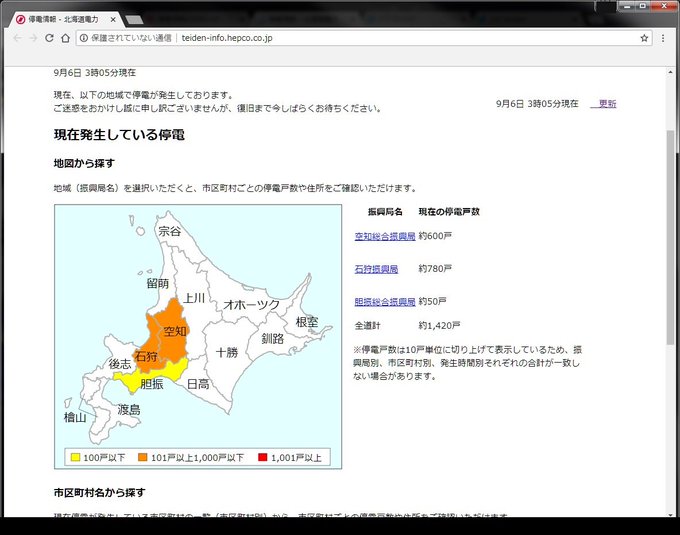
Task: Click the 日高 region on the map
Action: tap(198, 384)
